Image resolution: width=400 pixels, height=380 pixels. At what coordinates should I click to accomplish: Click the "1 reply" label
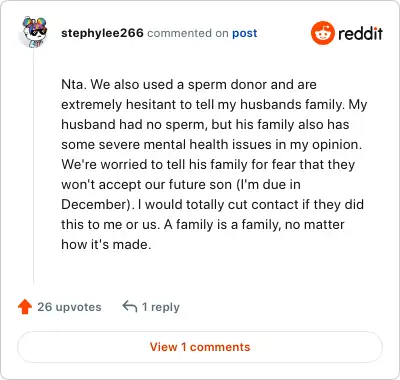point(161,307)
